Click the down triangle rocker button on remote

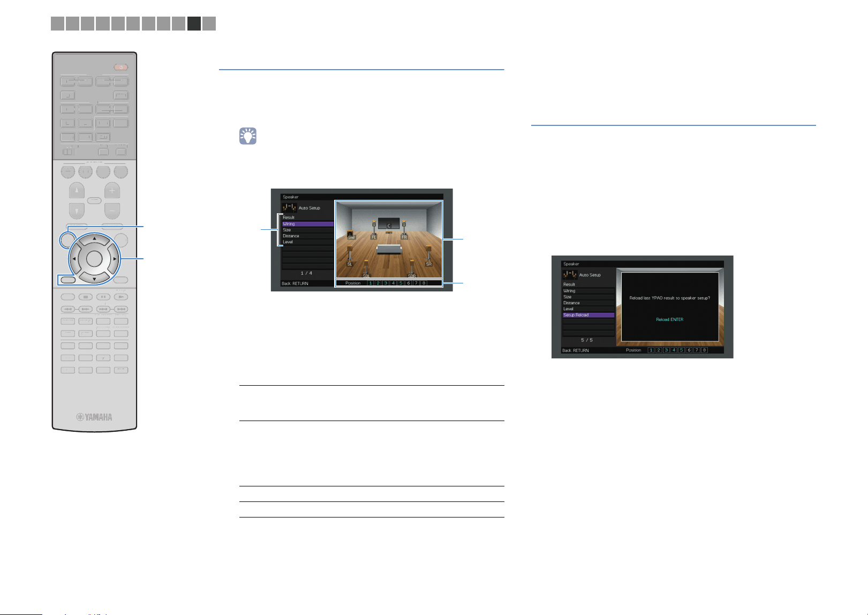[77, 211]
